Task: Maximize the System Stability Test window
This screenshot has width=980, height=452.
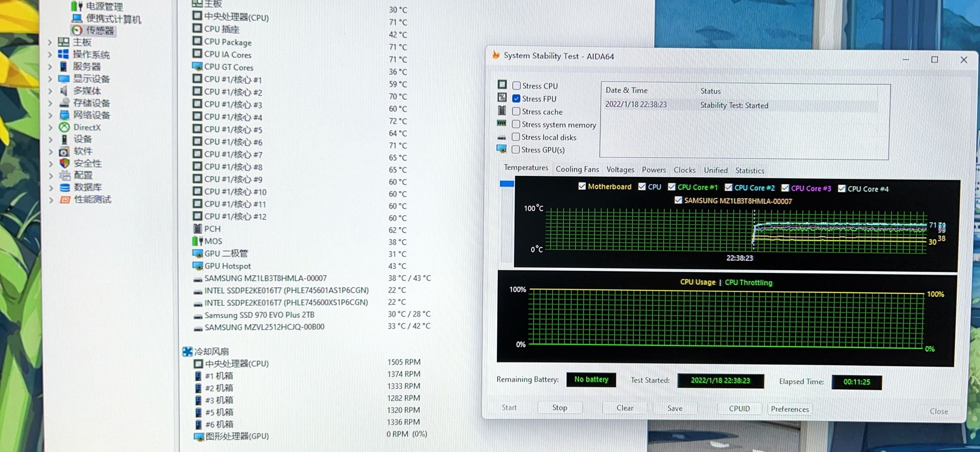Action: tap(935, 60)
